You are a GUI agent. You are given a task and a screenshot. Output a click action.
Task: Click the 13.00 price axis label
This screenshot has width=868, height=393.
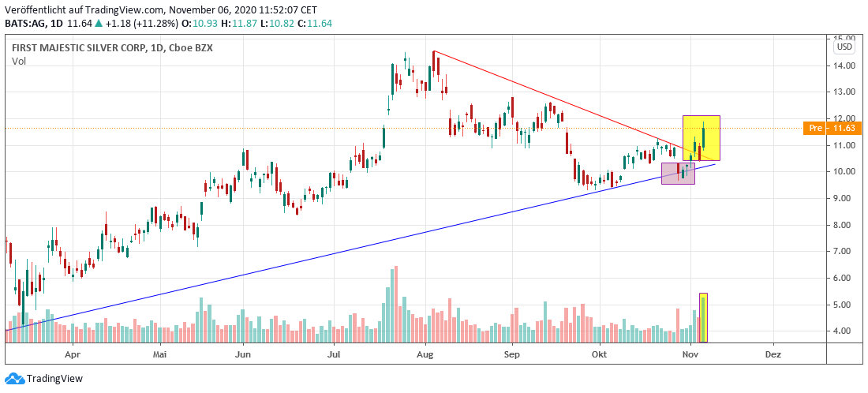844,92
